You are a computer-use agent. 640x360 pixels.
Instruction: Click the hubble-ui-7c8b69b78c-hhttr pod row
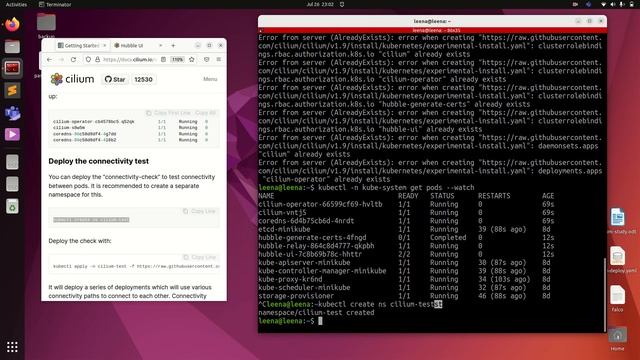(x=406, y=254)
